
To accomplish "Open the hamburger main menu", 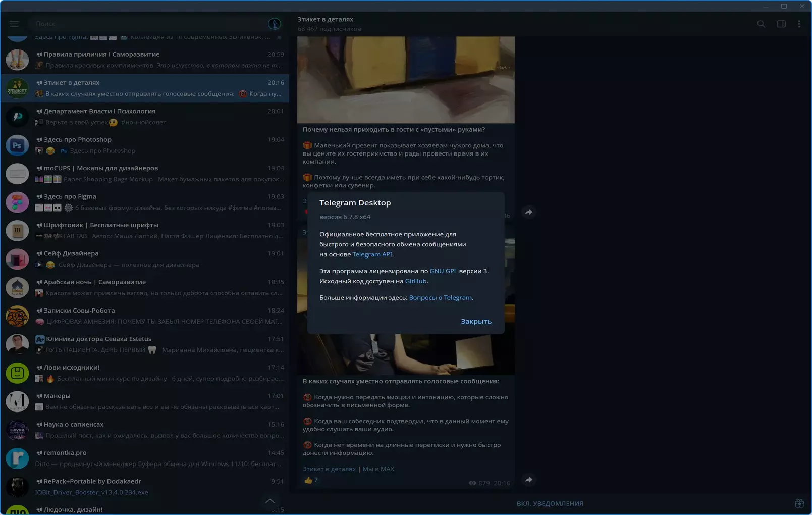I will click(x=14, y=24).
